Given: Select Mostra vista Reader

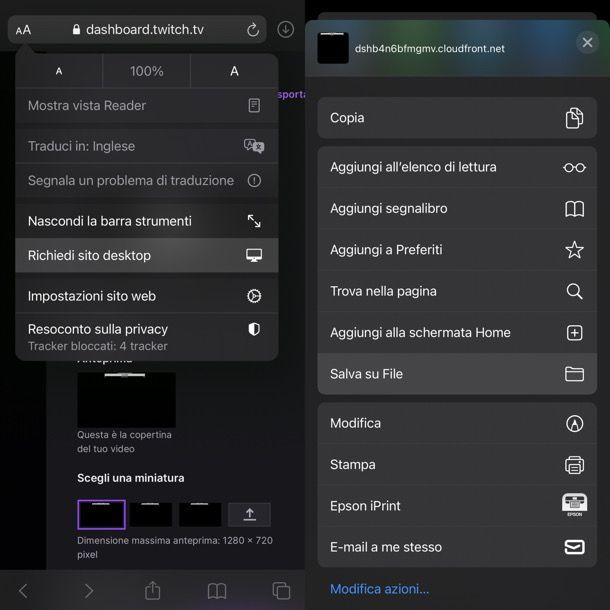Looking at the screenshot, I should pos(147,105).
